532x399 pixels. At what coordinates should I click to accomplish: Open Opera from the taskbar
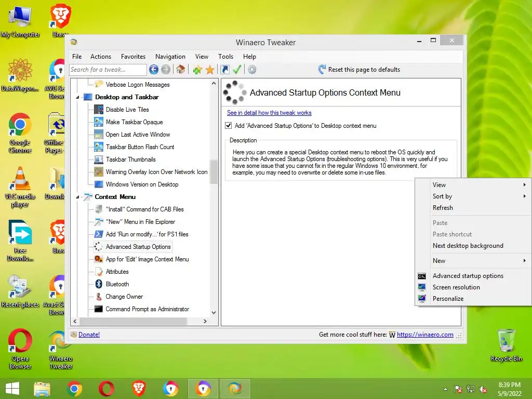point(107,389)
